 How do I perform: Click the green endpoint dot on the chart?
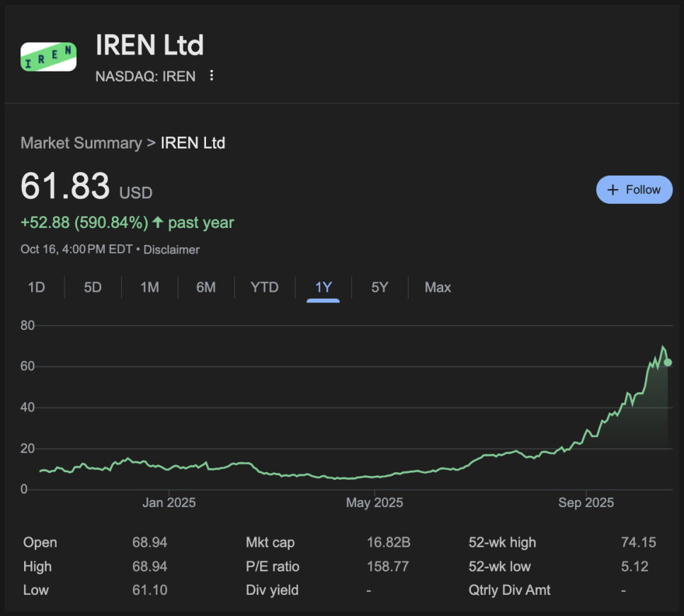(668, 363)
